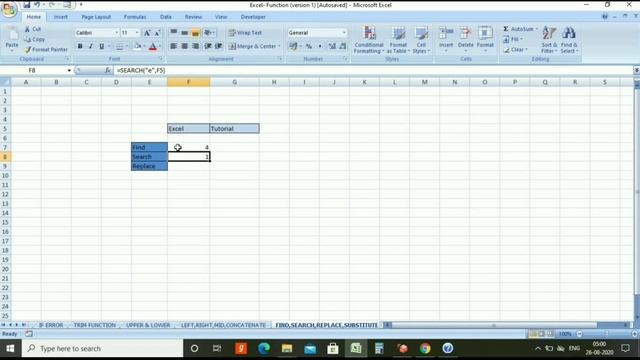This screenshot has width=640, height=360.
Task: Toggle Italic formatting
Action: (91, 46)
